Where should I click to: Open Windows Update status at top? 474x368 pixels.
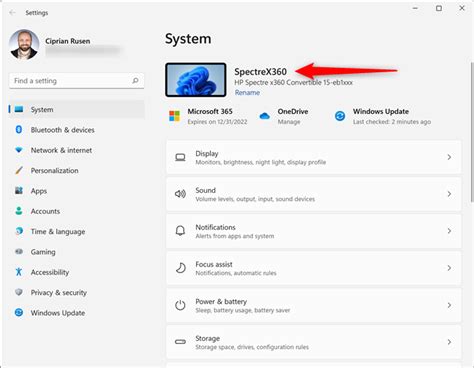(382, 116)
